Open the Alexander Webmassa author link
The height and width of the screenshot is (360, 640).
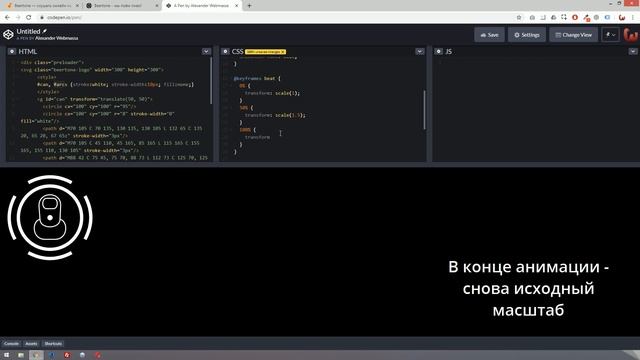(x=56, y=38)
